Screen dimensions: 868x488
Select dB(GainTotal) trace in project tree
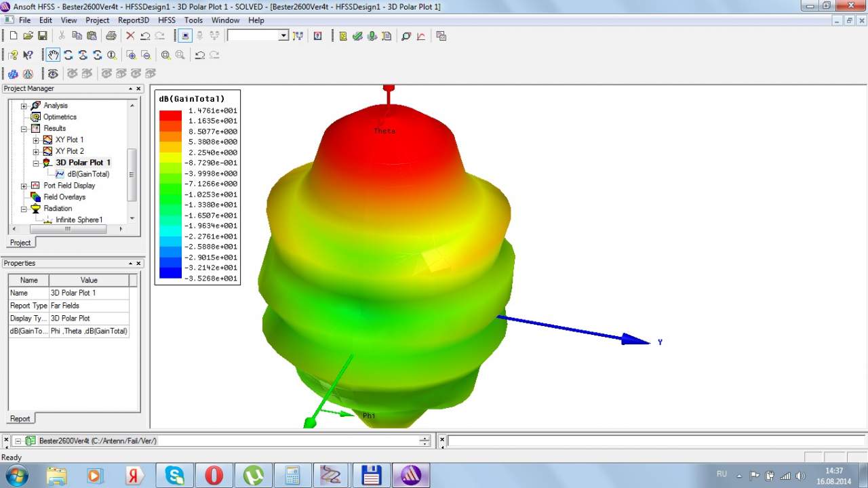(87, 174)
